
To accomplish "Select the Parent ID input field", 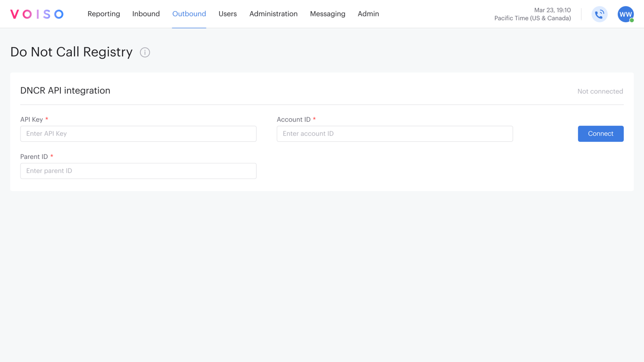I will pos(138,170).
